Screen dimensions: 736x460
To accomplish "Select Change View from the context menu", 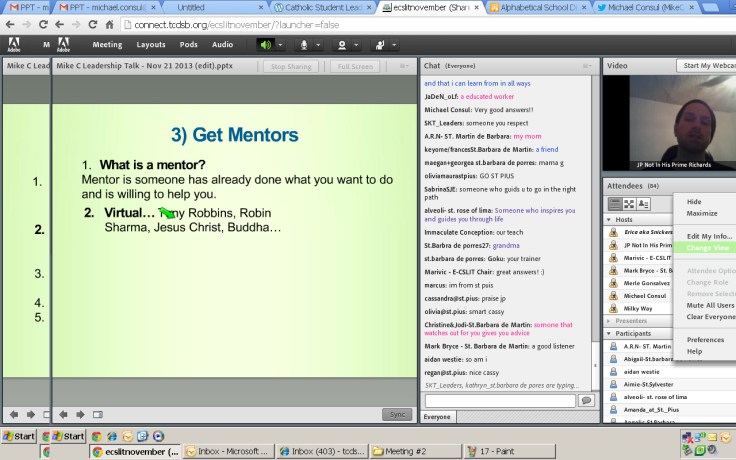I will click(x=707, y=247).
